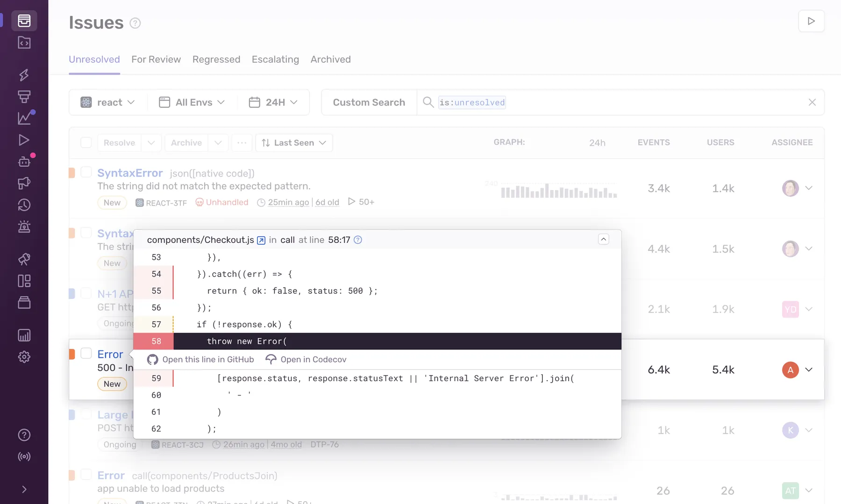
Task: Open the Stats bar-chart icon in sidebar
Action: (x=24, y=335)
